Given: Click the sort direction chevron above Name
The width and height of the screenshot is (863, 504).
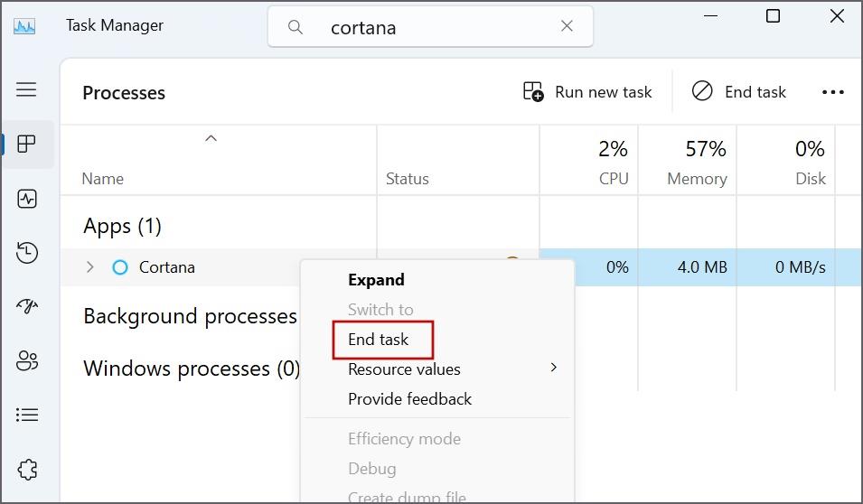Looking at the screenshot, I should pos(211,139).
